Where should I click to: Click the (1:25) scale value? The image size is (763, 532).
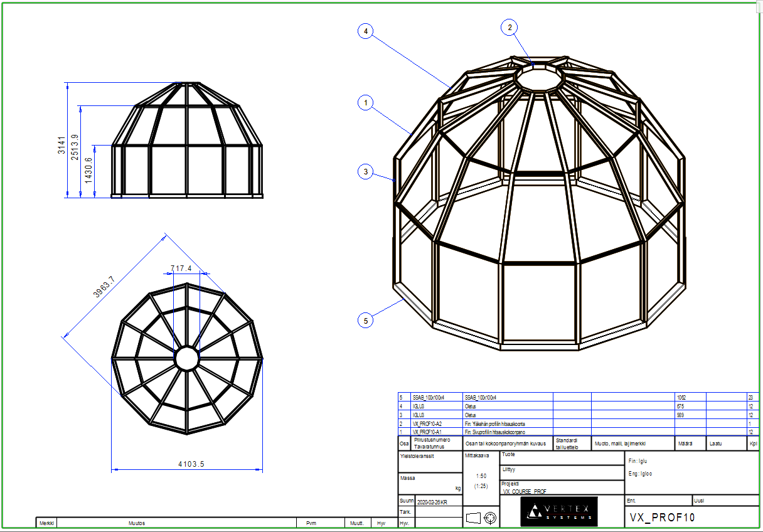tap(481, 486)
